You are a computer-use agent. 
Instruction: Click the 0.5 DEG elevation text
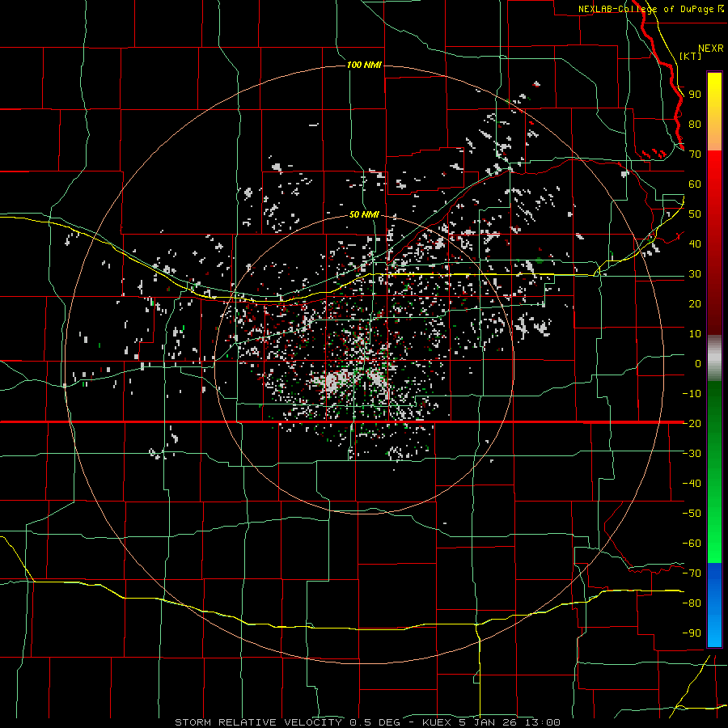coord(375,722)
